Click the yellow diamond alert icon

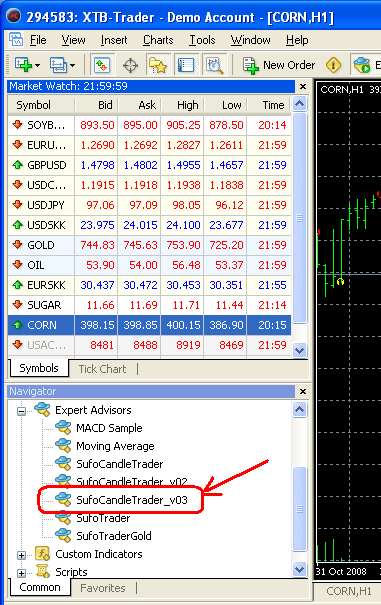coord(333,65)
